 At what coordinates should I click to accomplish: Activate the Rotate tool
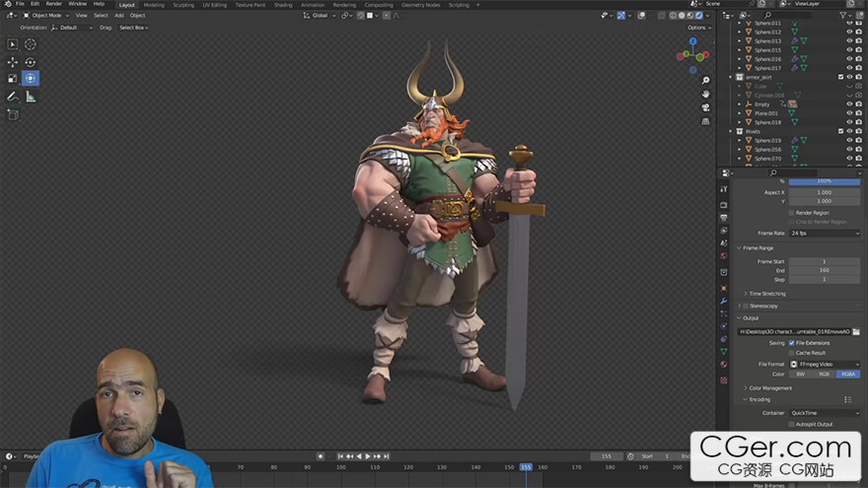(x=30, y=62)
